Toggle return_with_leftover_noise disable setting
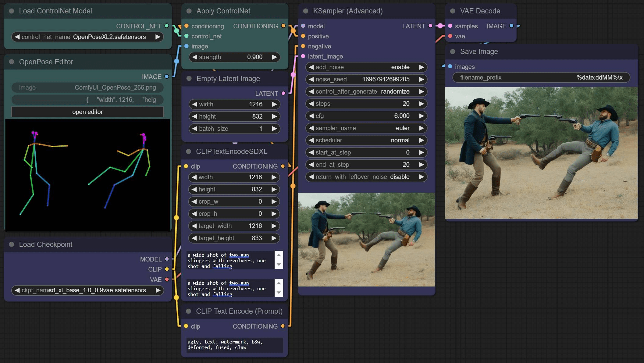The height and width of the screenshot is (363, 644). coord(366,177)
